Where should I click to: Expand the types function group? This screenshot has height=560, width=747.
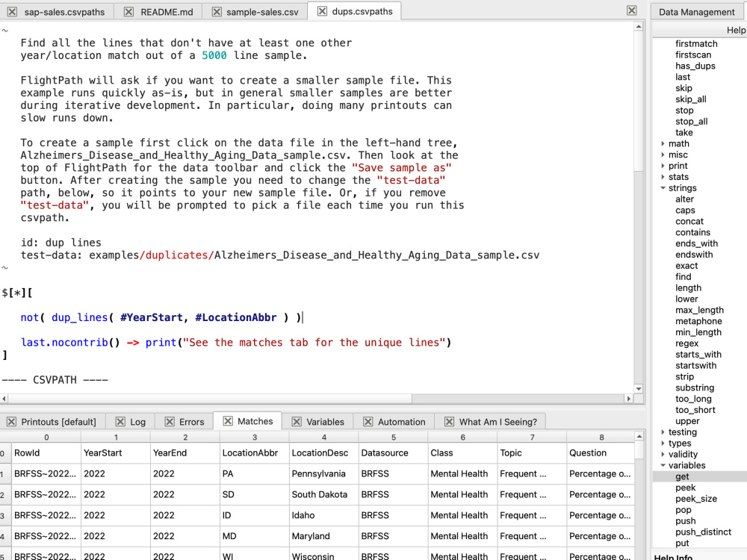pos(663,443)
